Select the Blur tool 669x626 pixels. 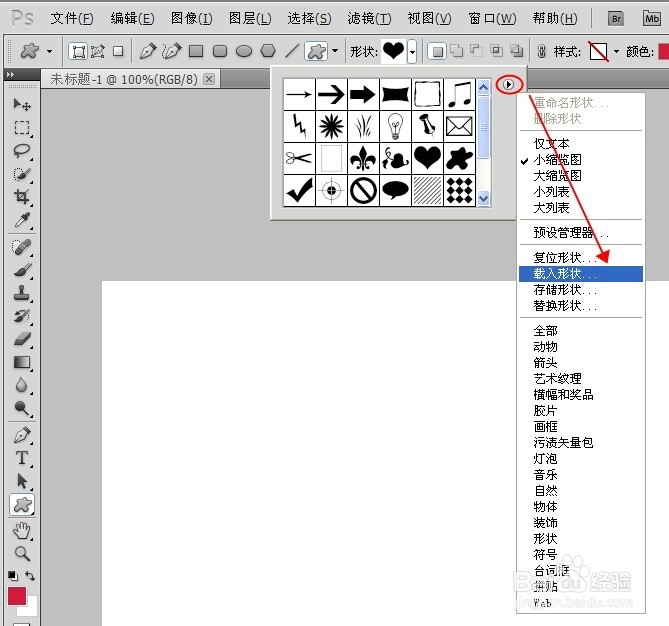tap(21, 385)
